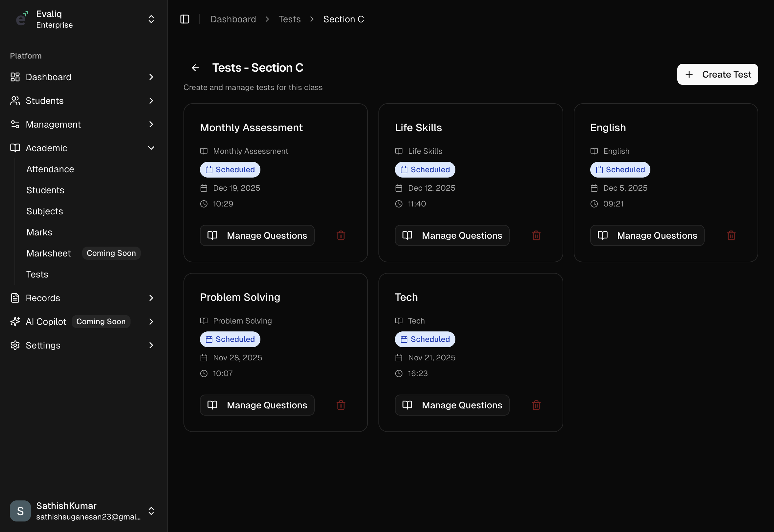774x532 pixels.
Task: Open Manage Questions for Life Skills
Action: (x=452, y=235)
